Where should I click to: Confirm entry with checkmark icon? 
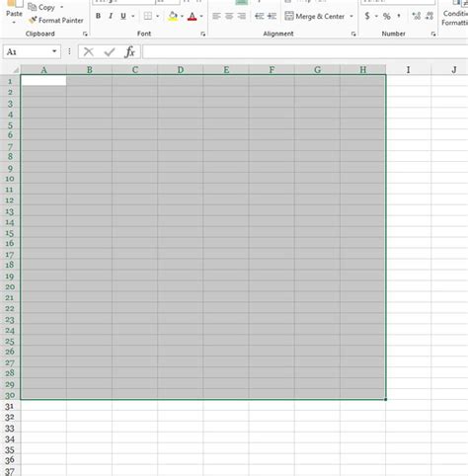[110, 51]
